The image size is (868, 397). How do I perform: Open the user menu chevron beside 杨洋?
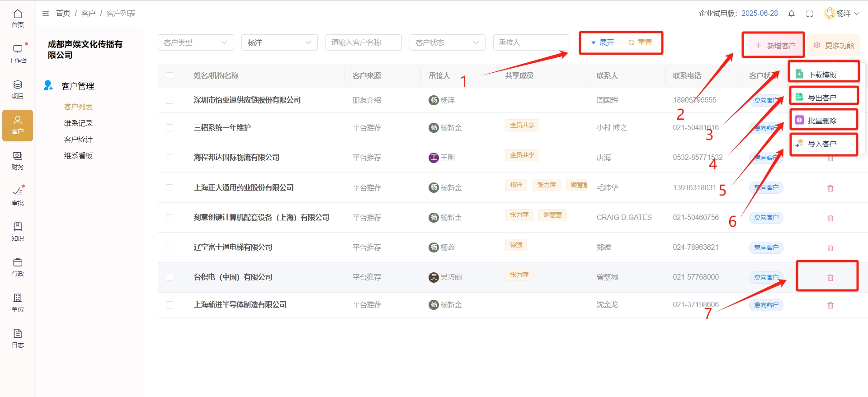tap(857, 14)
